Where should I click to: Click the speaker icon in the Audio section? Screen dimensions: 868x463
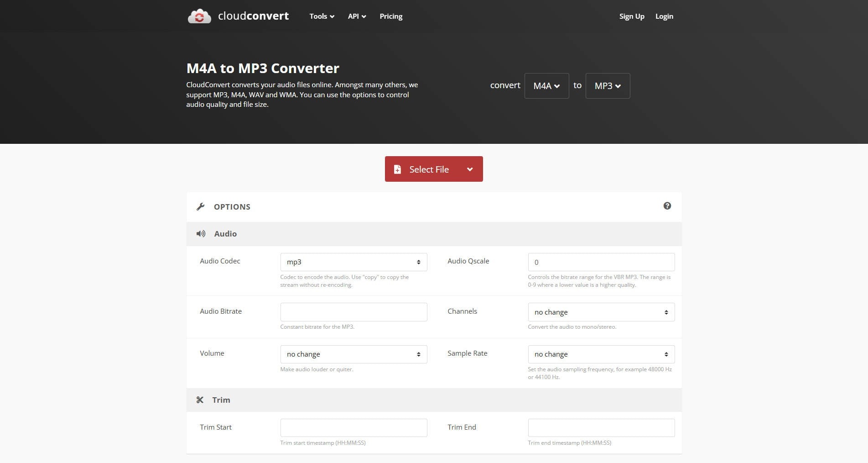point(201,233)
